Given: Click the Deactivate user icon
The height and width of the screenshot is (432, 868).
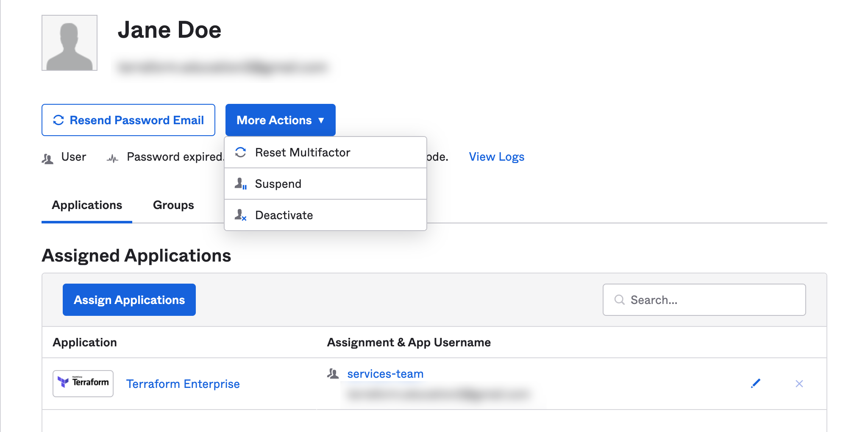Looking at the screenshot, I should pyautogui.click(x=241, y=215).
